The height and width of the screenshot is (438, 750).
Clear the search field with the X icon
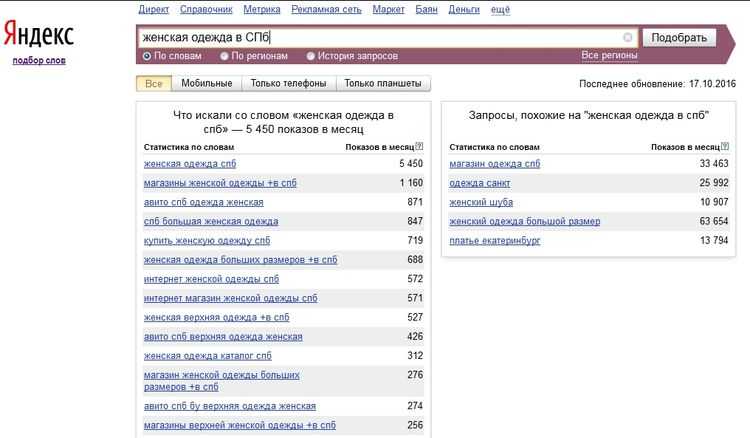pyautogui.click(x=628, y=37)
